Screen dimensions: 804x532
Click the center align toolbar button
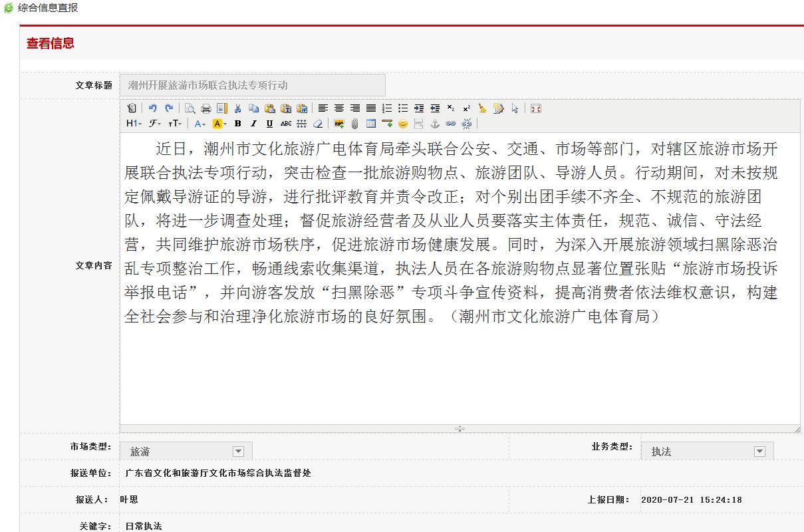pos(339,108)
